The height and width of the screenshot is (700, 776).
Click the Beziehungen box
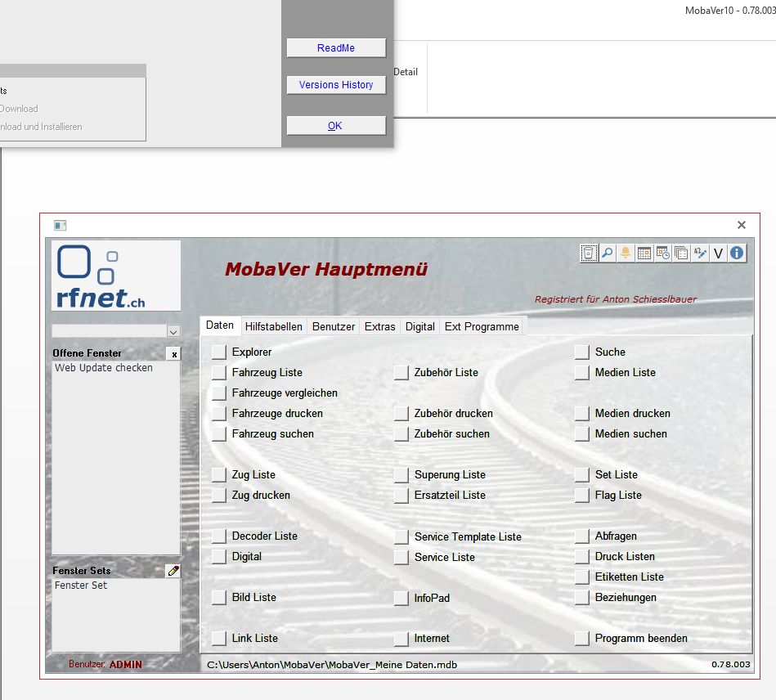582,598
